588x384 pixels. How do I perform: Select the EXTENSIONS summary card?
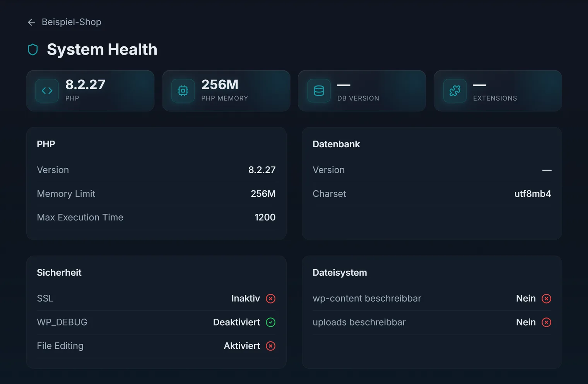click(x=498, y=91)
